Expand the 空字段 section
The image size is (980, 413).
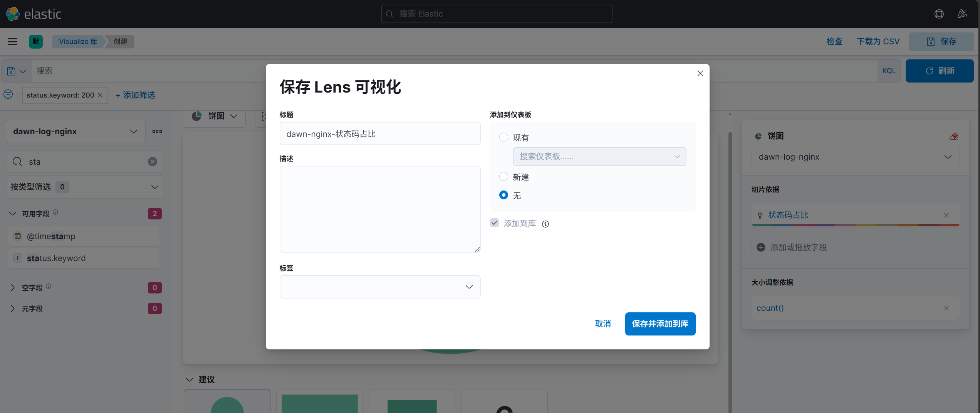(x=13, y=288)
